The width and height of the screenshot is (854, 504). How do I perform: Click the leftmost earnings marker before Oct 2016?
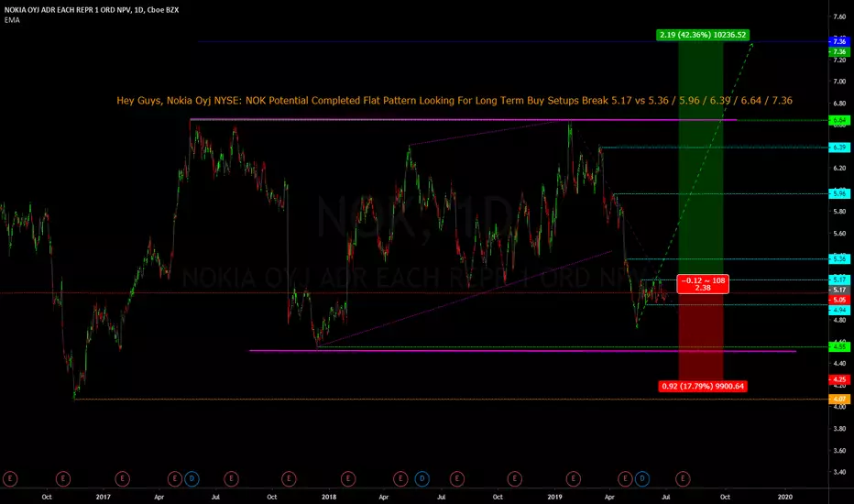click(x=10, y=479)
